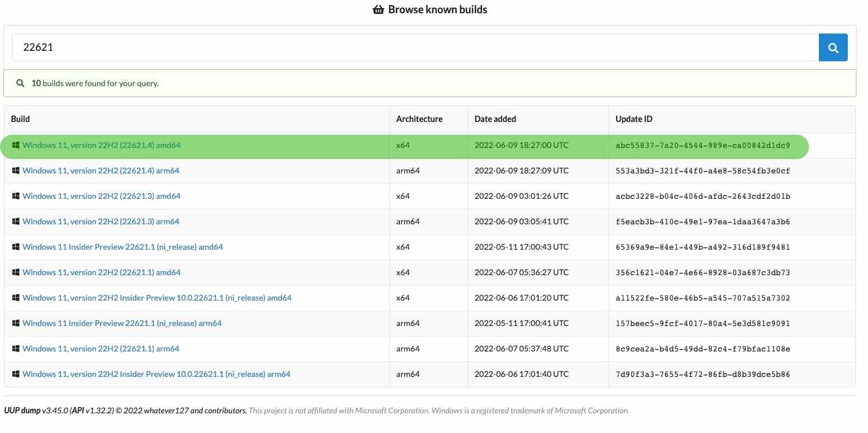868x433 pixels.
Task: Click date 2022-05-11 17:00:43 UTC
Action: [x=521, y=247]
